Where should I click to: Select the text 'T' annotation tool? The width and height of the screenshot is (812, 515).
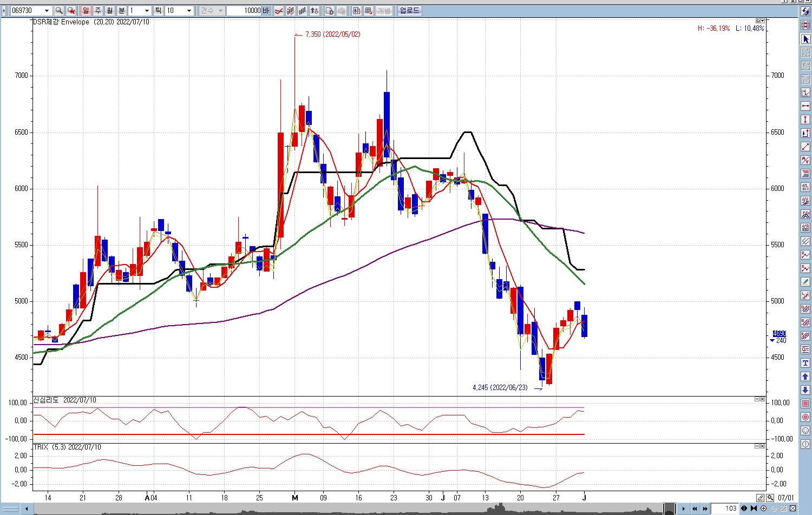point(806,363)
